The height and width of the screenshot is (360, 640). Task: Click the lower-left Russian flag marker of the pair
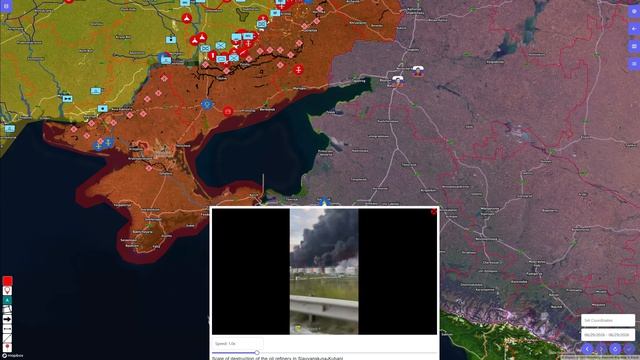point(398,81)
